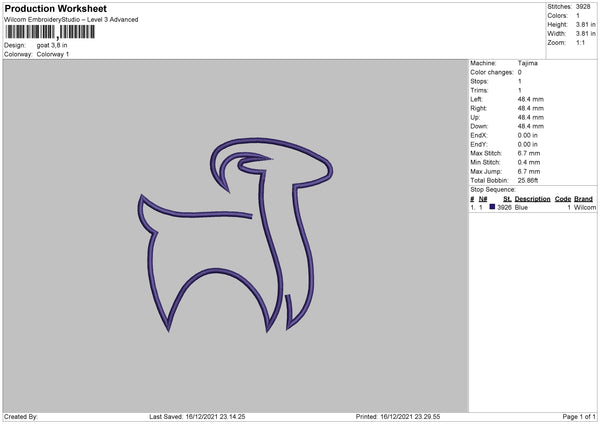The width and height of the screenshot is (600, 424).
Task: Click the Trims value
Action: (x=520, y=91)
